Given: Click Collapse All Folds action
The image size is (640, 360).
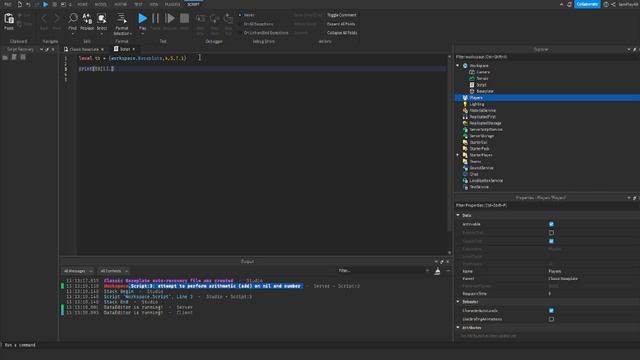Looking at the screenshot, I should [342, 33].
